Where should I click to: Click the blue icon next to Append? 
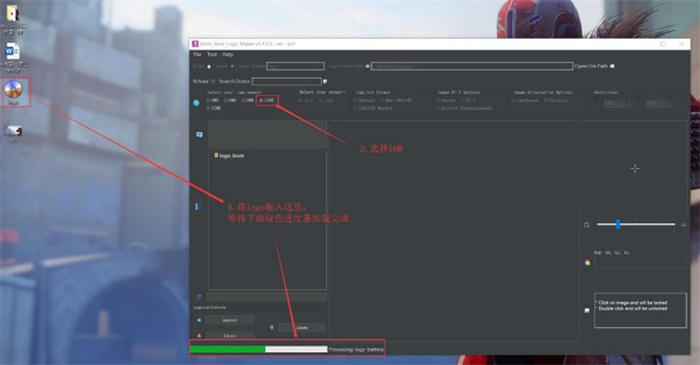click(x=199, y=320)
